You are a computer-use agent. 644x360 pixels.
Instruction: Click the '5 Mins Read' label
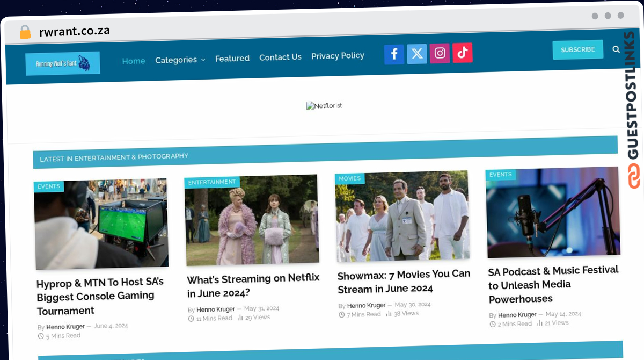(x=59, y=336)
